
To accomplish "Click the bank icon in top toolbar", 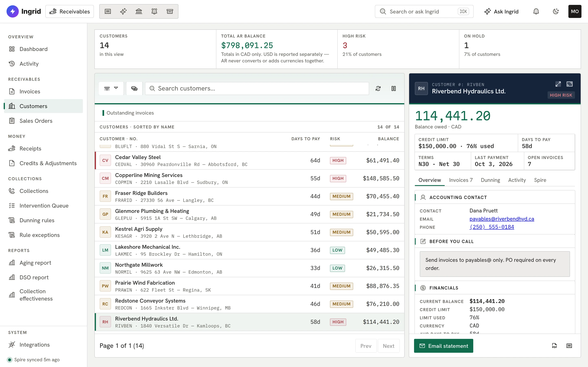I will tap(139, 11).
